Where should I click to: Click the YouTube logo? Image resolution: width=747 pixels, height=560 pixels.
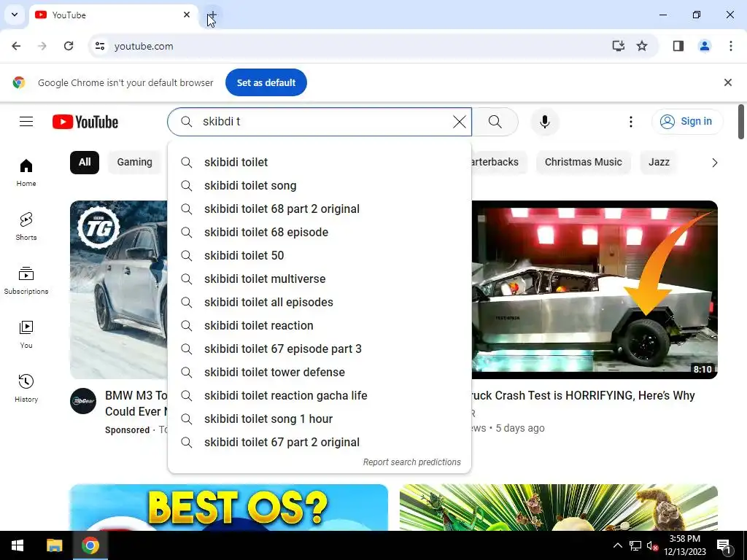(85, 122)
